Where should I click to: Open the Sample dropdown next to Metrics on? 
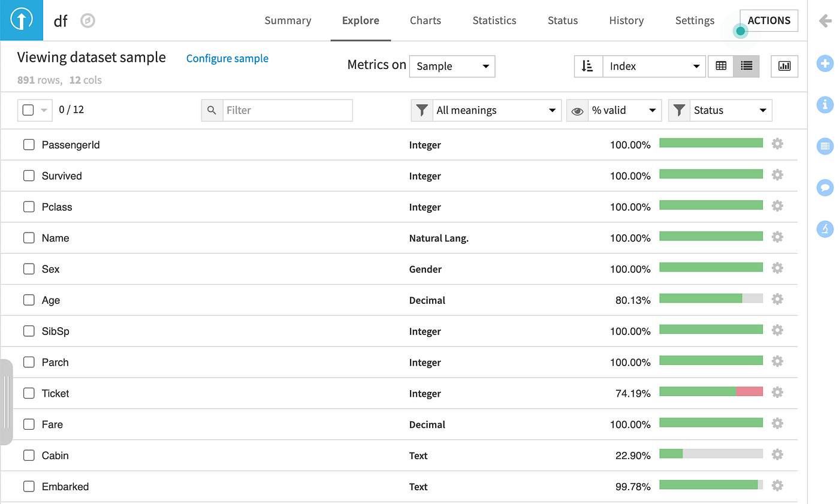[452, 66]
